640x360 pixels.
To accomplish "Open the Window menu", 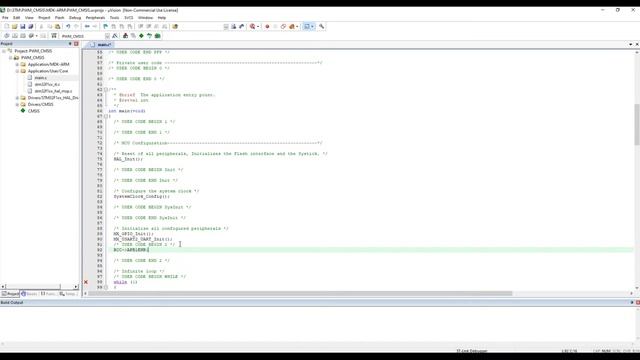I will pos(145,18).
